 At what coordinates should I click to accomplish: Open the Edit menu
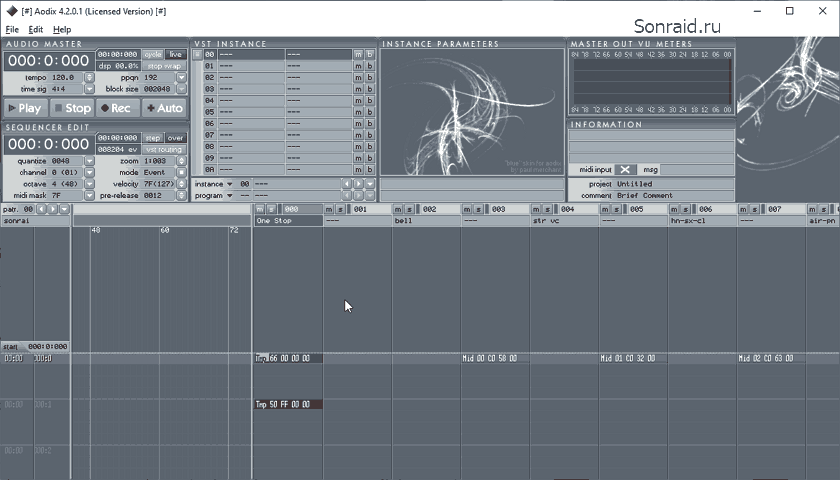pos(36,29)
